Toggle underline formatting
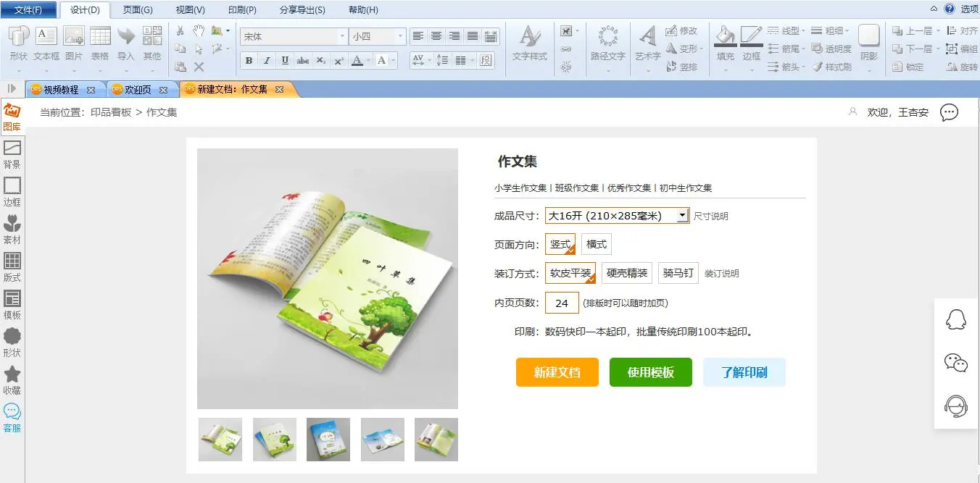Viewport: 980px width, 483px height. click(285, 61)
